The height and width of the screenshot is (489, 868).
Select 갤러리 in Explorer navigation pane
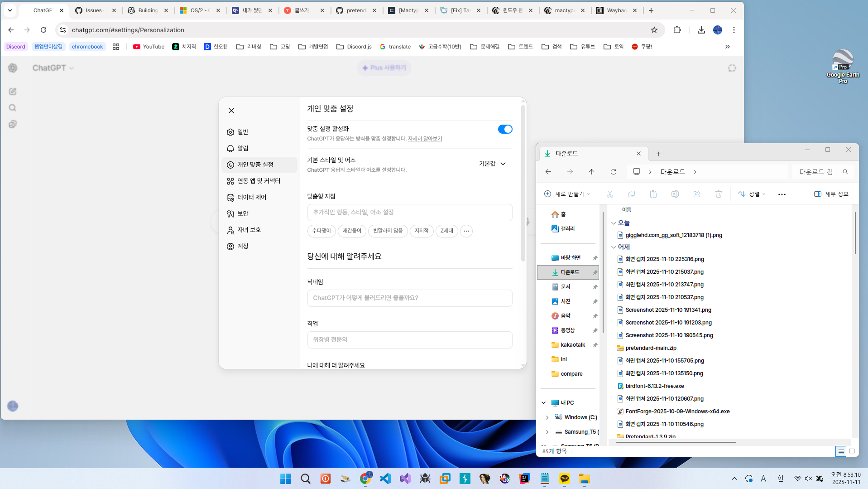(567, 229)
